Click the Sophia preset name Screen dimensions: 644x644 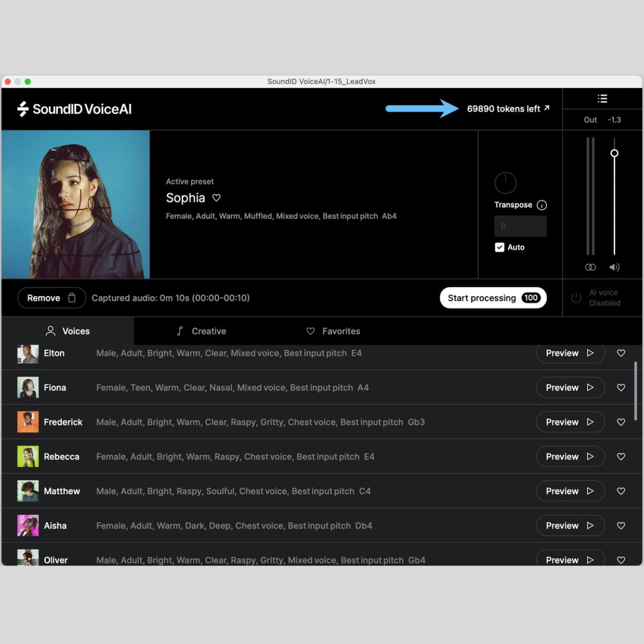tap(186, 198)
